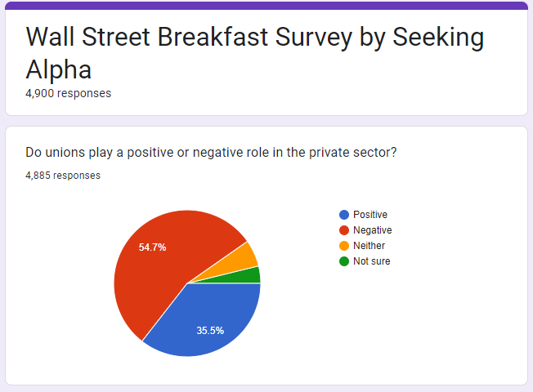The width and height of the screenshot is (533, 392).
Task: Click the unions question heading
Action: [x=211, y=153]
